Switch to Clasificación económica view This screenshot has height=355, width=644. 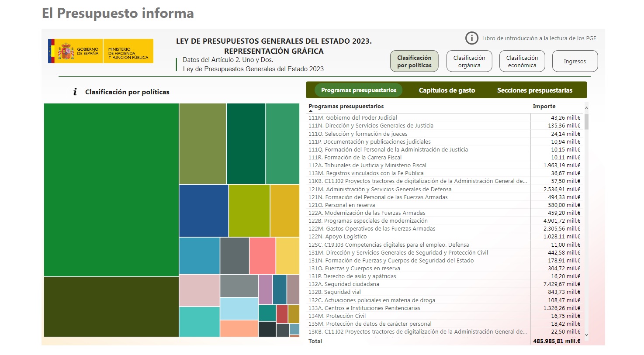coord(522,61)
